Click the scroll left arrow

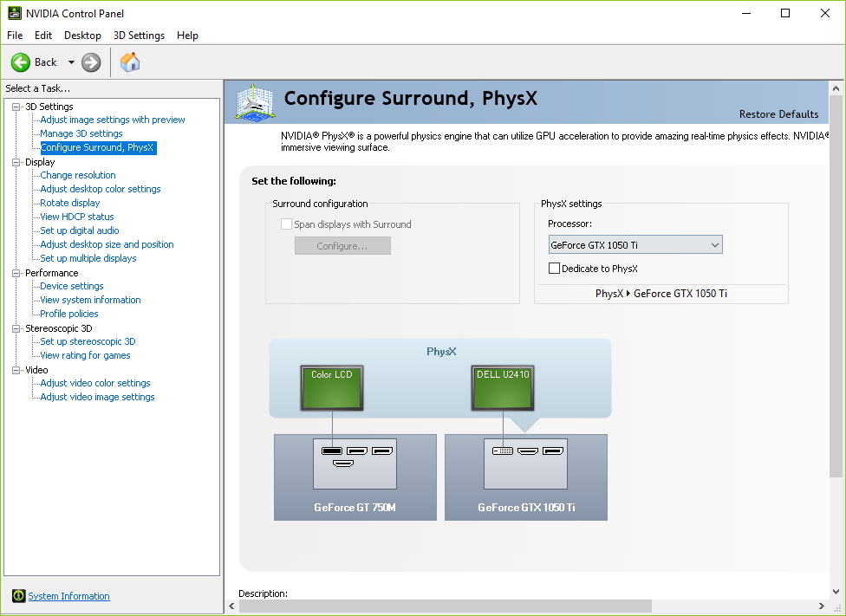(231, 606)
